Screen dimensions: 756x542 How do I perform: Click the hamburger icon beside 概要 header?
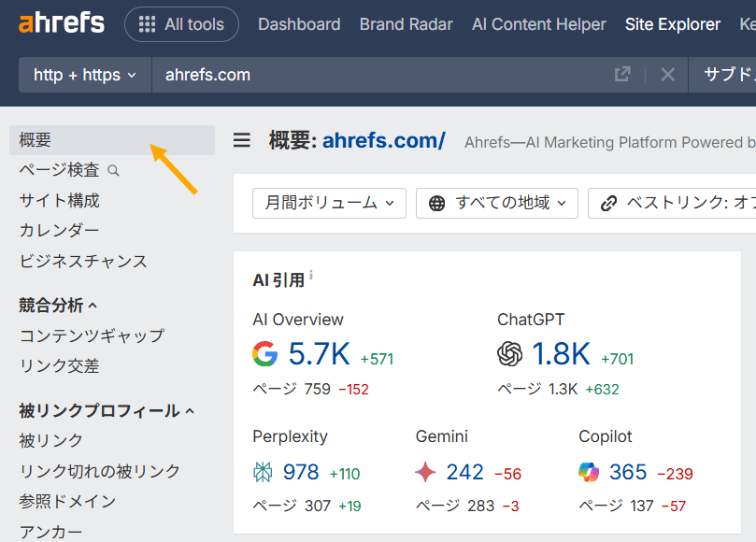241,140
